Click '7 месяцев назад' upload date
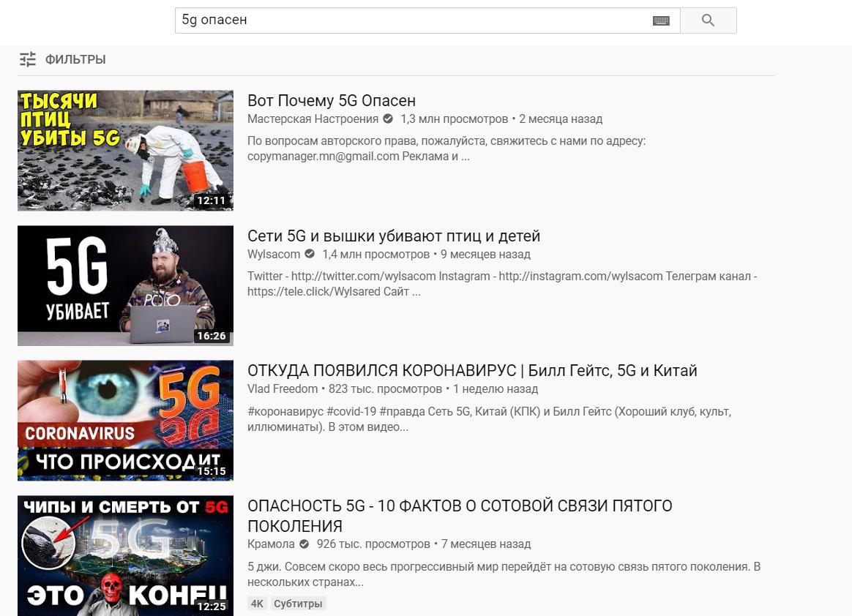852x616 pixels. [x=486, y=544]
